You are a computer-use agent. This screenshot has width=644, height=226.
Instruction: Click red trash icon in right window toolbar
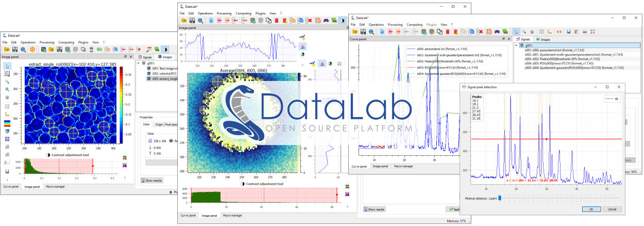click(447, 31)
